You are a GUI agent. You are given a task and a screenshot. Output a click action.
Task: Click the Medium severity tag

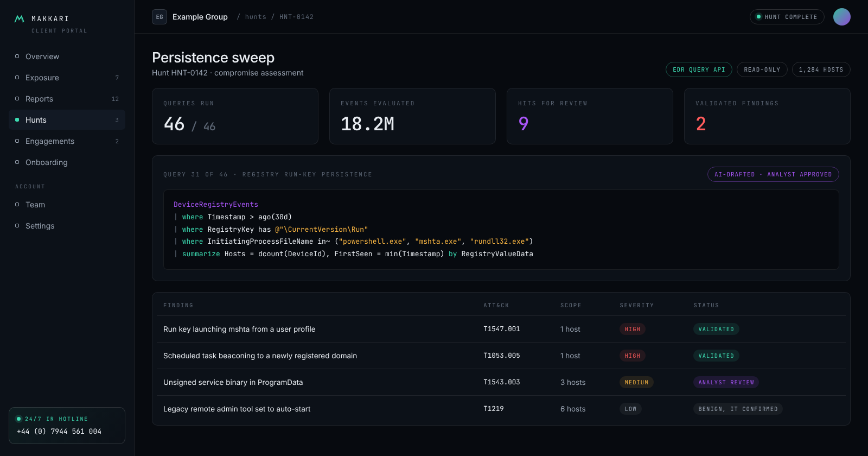[636, 382]
